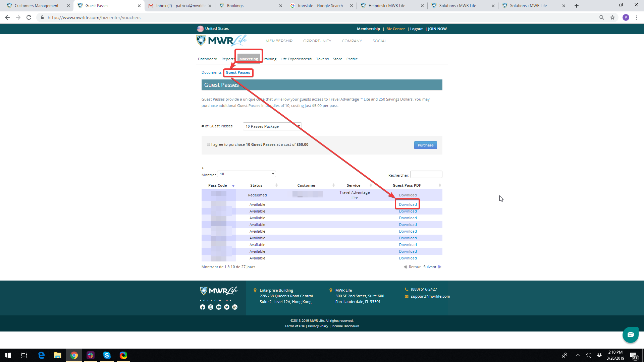Click the Rechercher search field
This screenshot has width=644, height=362.
(x=426, y=175)
